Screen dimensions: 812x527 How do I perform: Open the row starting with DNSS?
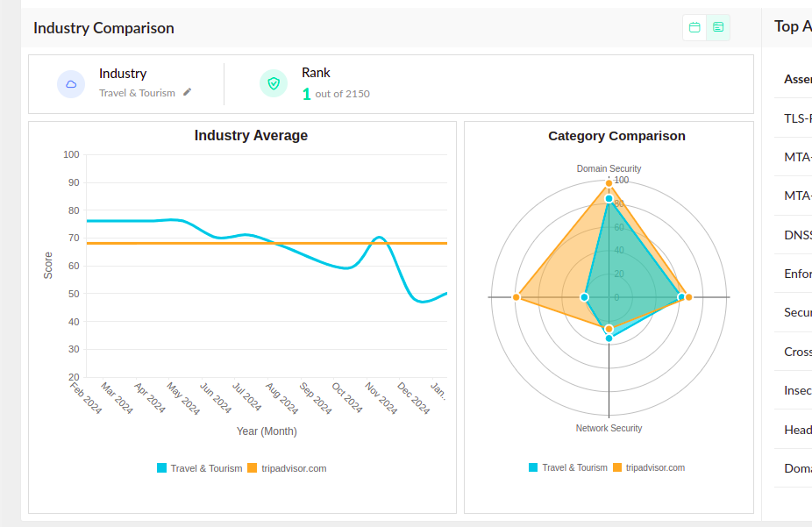pyautogui.click(x=797, y=235)
